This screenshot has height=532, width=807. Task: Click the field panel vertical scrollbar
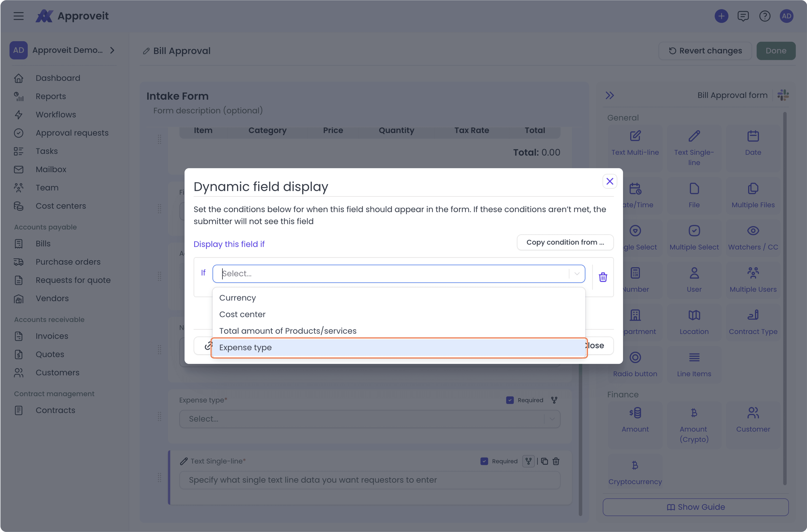point(785,299)
